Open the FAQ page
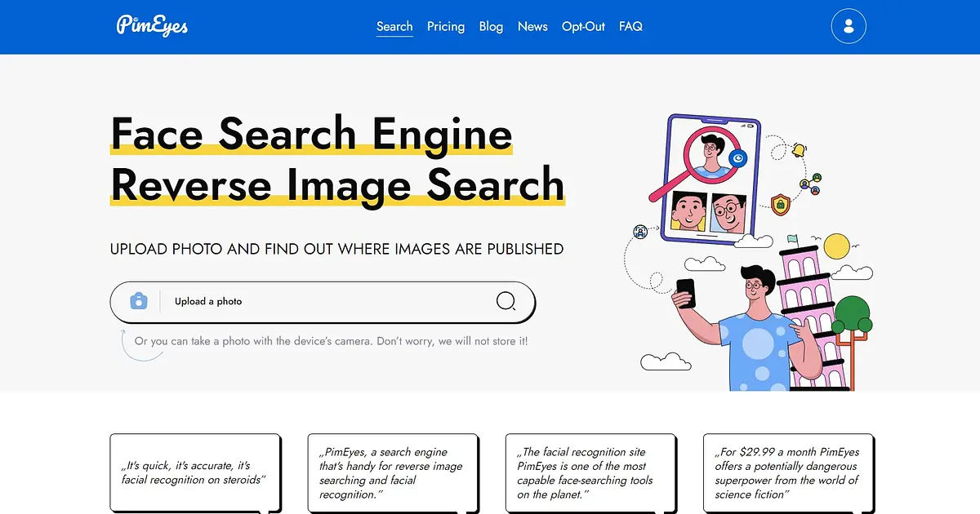The height and width of the screenshot is (514, 980). coord(630,26)
